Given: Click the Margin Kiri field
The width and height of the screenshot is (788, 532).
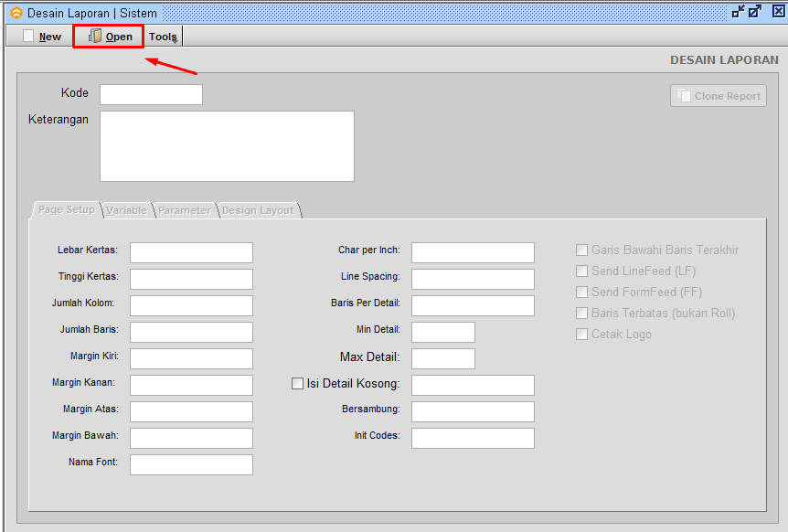Looking at the screenshot, I should 191,358.
